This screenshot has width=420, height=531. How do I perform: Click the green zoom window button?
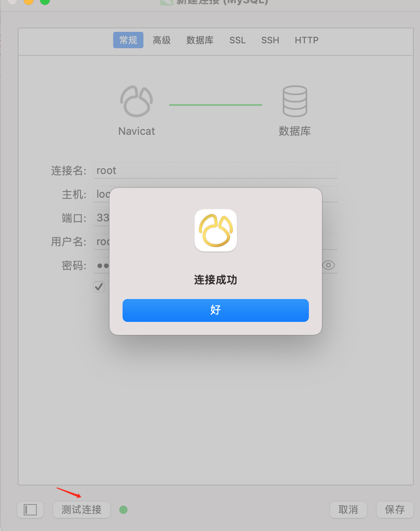45,2
